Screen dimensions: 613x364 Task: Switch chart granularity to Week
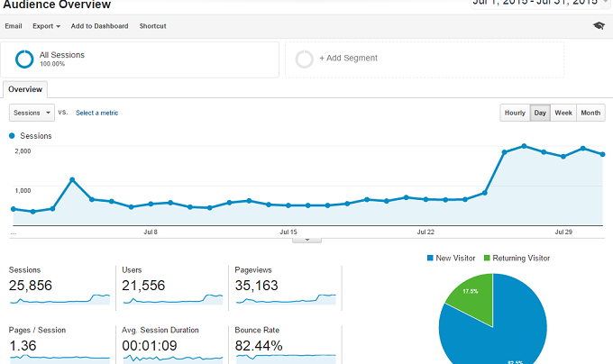click(563, 113)
